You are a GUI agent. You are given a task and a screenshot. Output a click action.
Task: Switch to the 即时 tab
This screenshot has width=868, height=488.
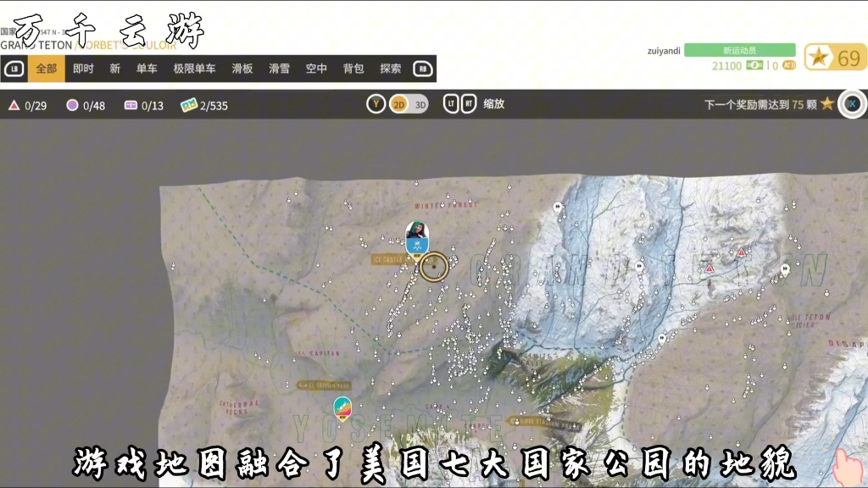83,69
